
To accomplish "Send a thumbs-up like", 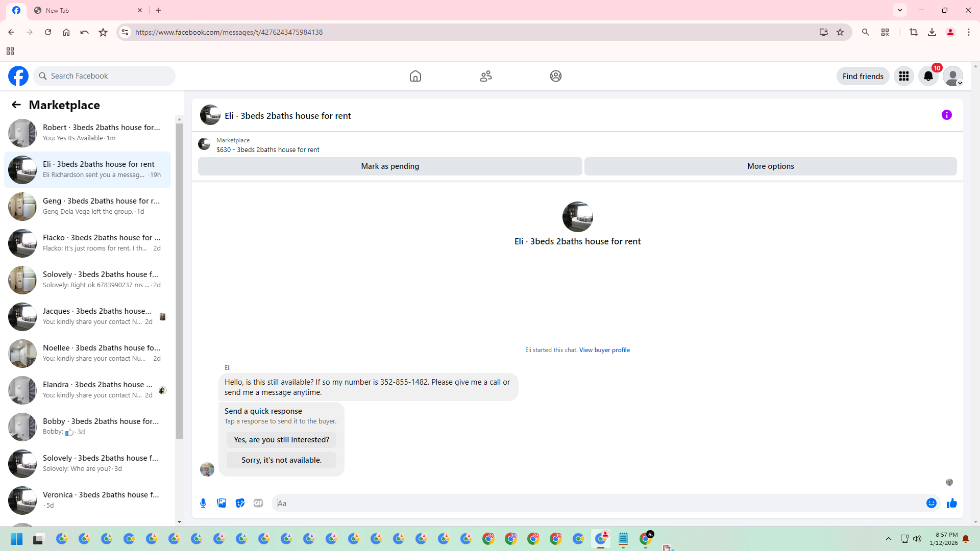I will [x=952, y=503].
